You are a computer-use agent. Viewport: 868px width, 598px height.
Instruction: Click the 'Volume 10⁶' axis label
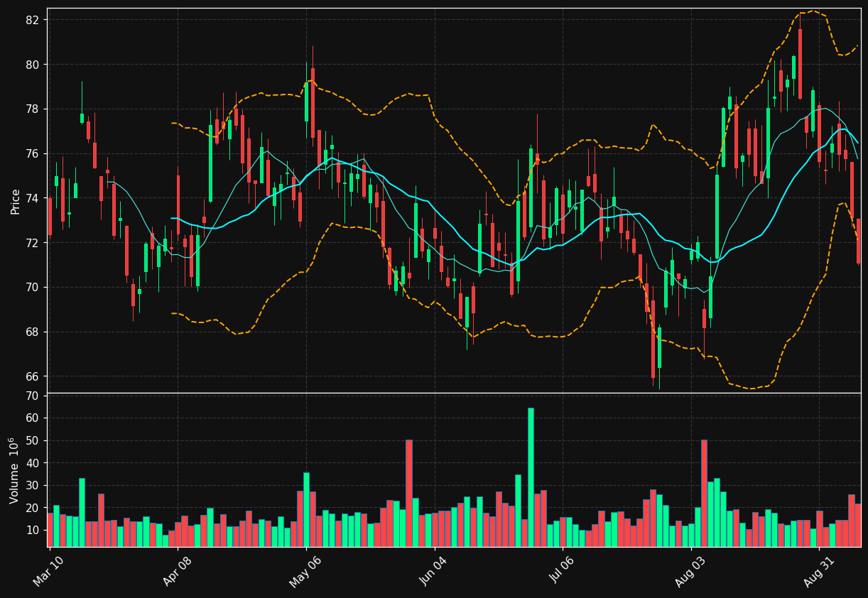[14, 470]
